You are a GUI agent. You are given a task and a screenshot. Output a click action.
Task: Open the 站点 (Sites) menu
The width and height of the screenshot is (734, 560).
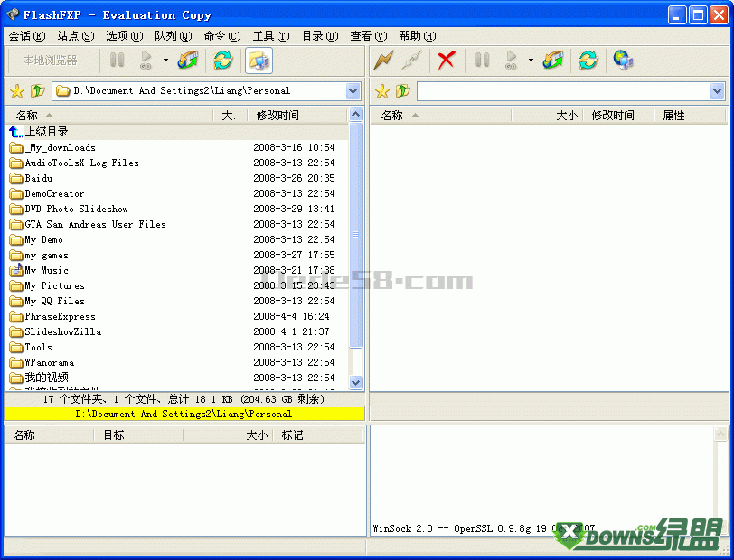click(75, 36)
